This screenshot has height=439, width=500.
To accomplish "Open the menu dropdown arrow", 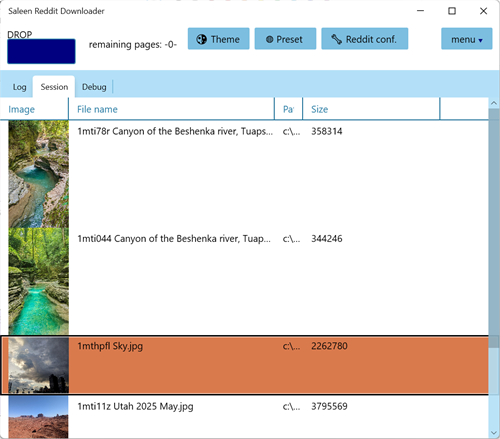I will tap(480, 40).
